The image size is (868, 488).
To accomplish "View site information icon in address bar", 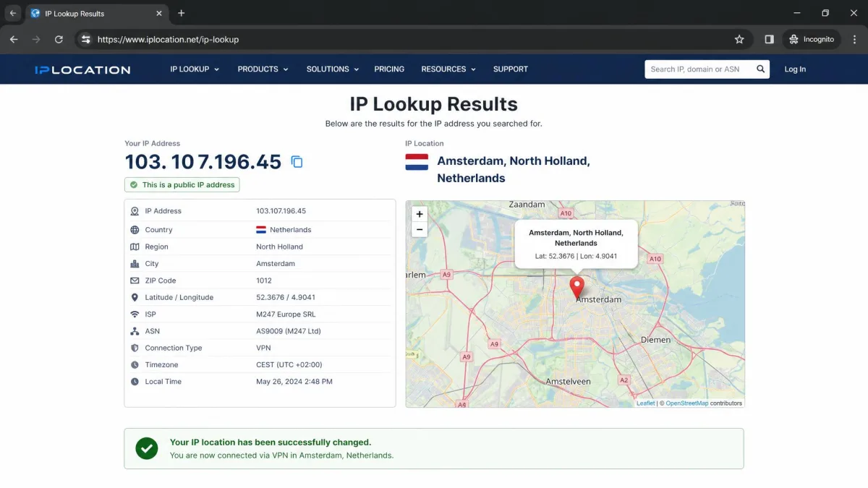I will (85, 39).
